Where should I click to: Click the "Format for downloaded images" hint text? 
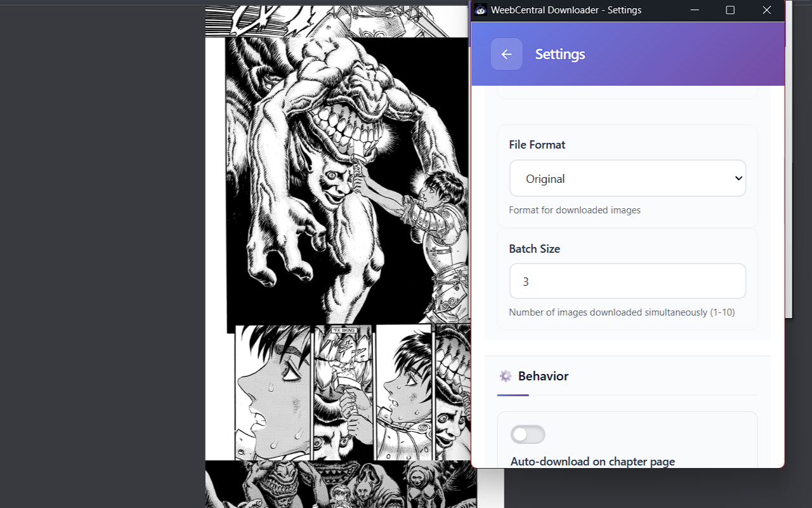pyautogui.click(x=575, y=210)
